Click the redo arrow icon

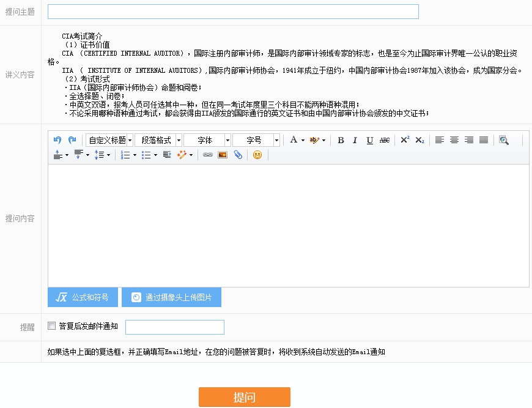(x=72, y=140)
